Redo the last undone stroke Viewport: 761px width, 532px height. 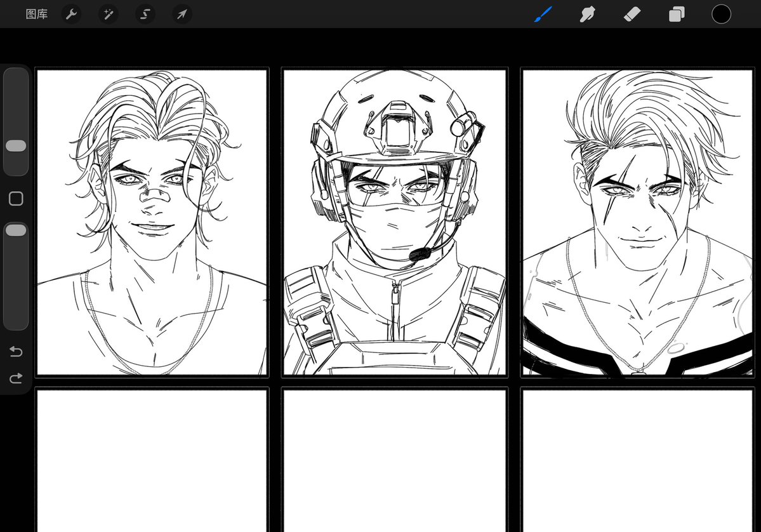coord(16,378)
